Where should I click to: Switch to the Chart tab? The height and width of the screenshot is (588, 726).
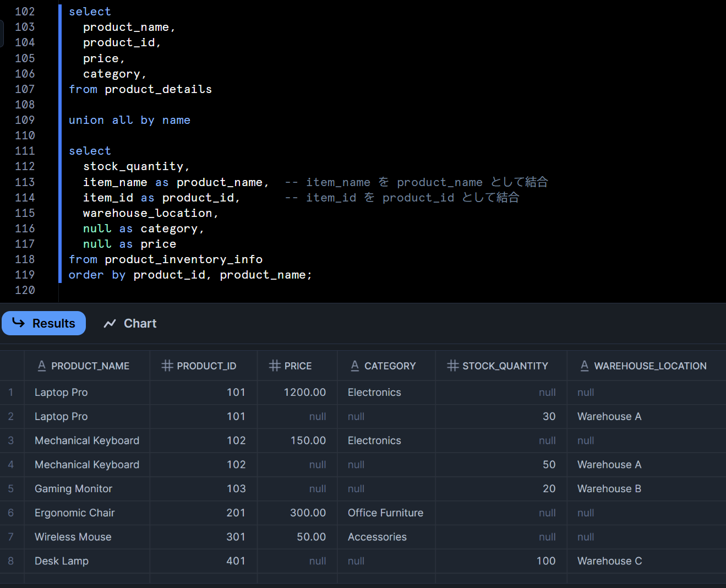130,323
